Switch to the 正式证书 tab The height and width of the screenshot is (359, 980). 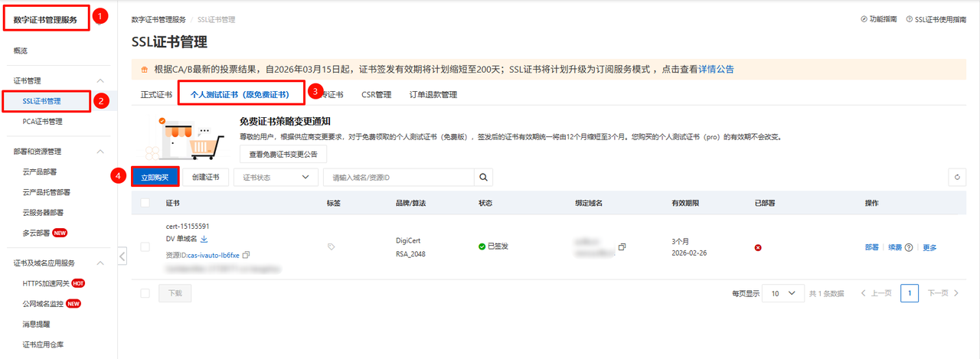point(155,95)
